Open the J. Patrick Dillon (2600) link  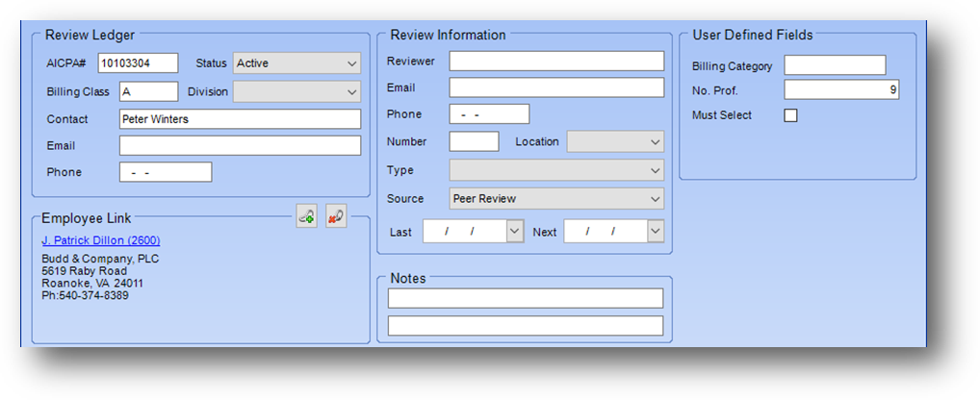tap(101, 240)
